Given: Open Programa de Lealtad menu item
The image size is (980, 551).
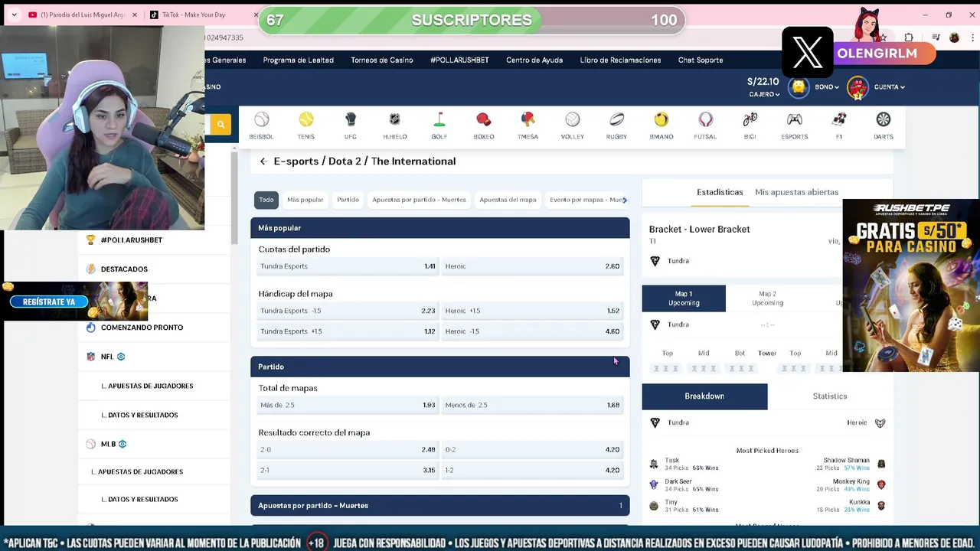Looking at the screenshot, I should tap(298, 60).
